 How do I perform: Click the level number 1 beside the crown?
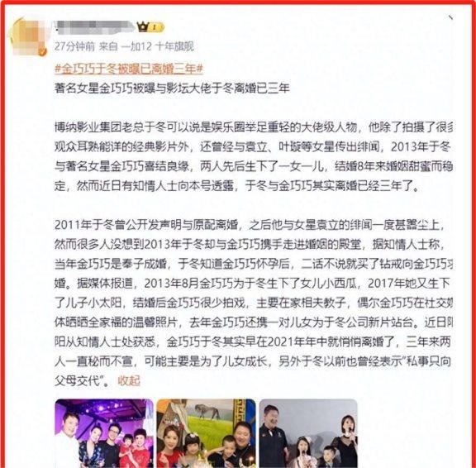[x=154, y=27]
